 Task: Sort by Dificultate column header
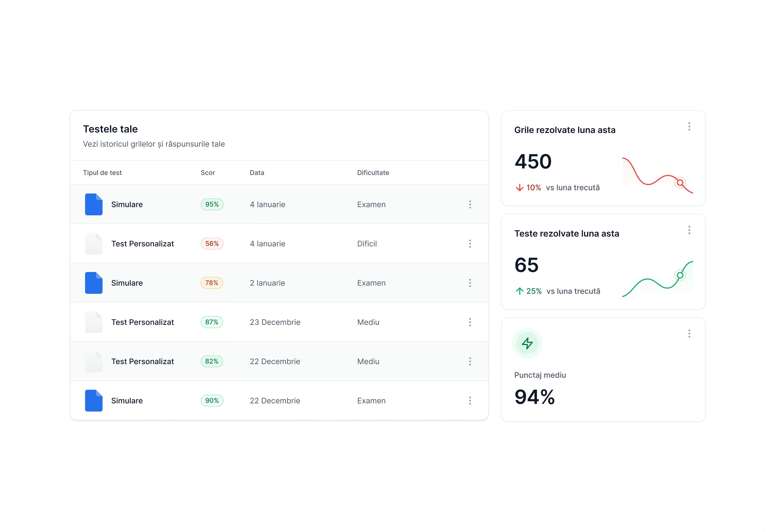click(373, 173)
